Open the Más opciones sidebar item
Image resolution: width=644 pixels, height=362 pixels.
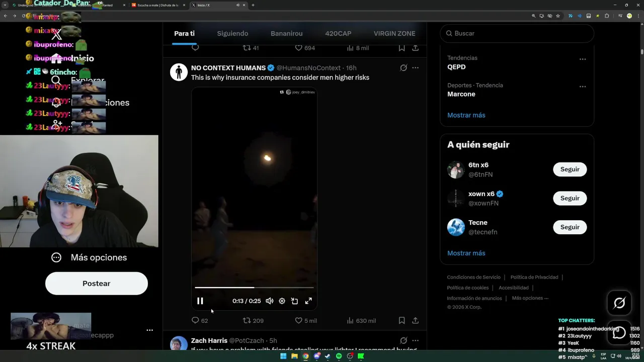click(89, 257)
